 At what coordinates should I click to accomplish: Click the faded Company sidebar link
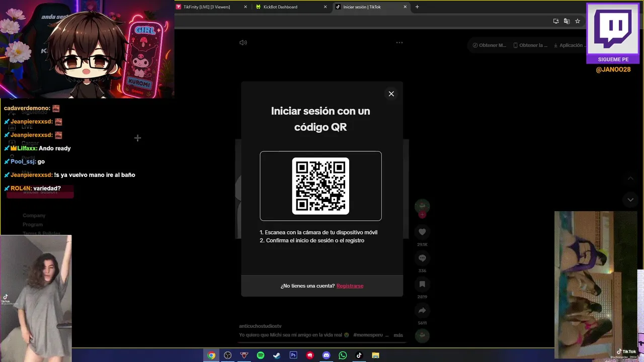[34, 216]
